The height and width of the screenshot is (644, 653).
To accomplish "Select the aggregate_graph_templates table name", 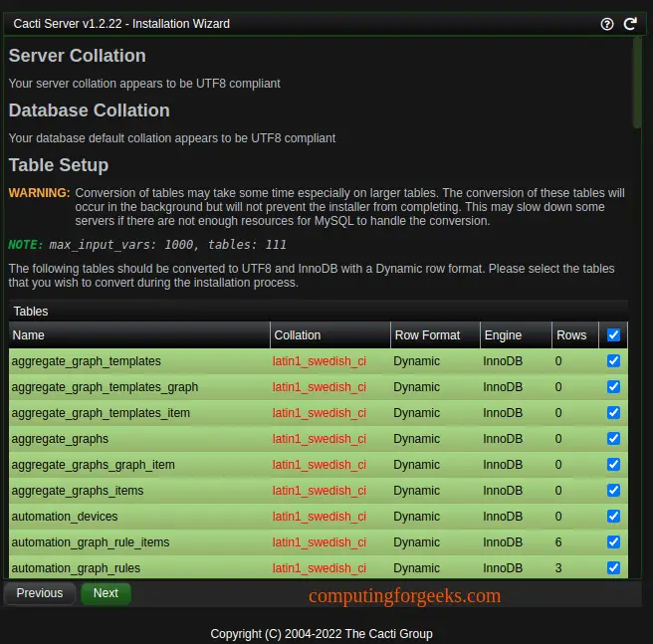I will tap(87, 361).
